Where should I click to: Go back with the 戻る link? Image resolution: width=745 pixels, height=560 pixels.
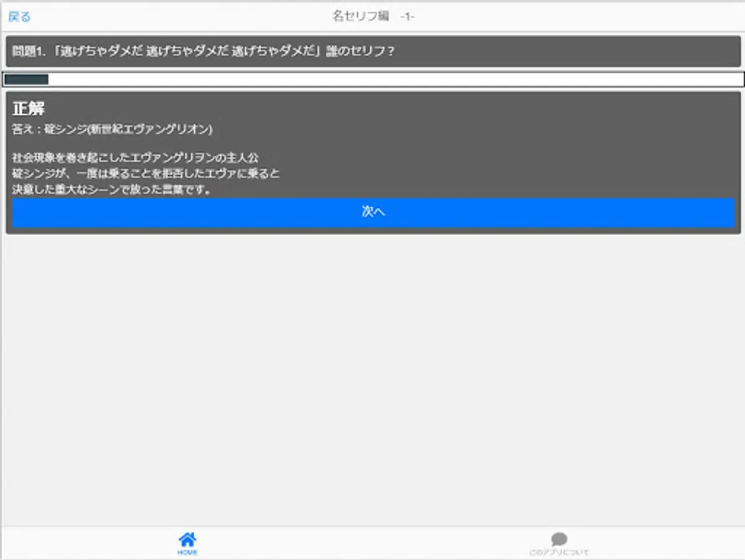pos(19,17)
